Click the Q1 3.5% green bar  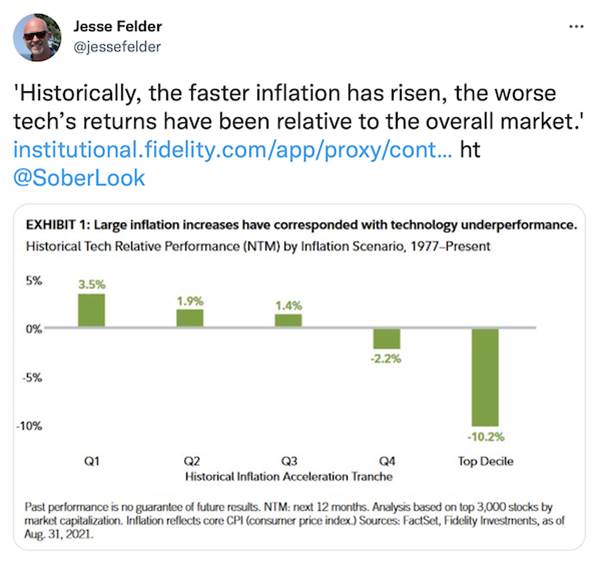point(92,311)
